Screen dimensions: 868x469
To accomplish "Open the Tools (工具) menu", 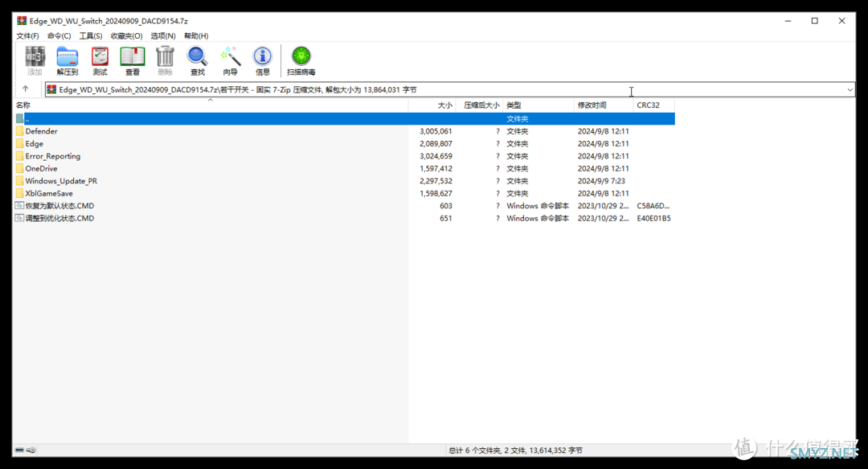I will click(x=91, y=36).
